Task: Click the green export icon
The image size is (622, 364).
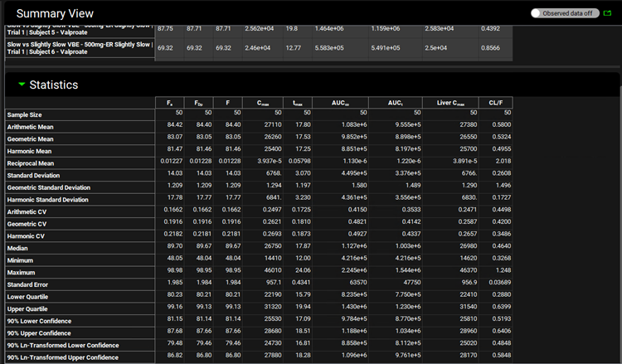Action: (607, 13)
